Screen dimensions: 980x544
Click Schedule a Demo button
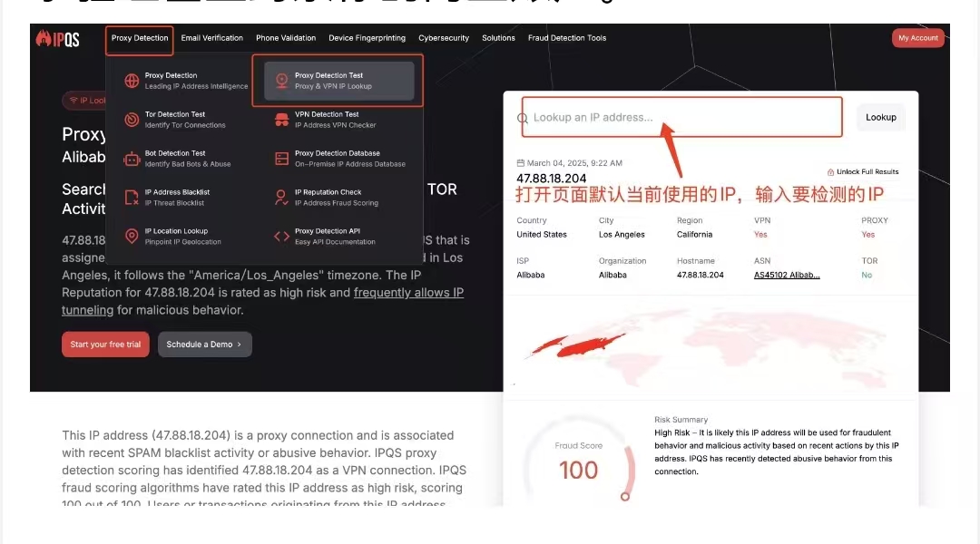point(204,345)
